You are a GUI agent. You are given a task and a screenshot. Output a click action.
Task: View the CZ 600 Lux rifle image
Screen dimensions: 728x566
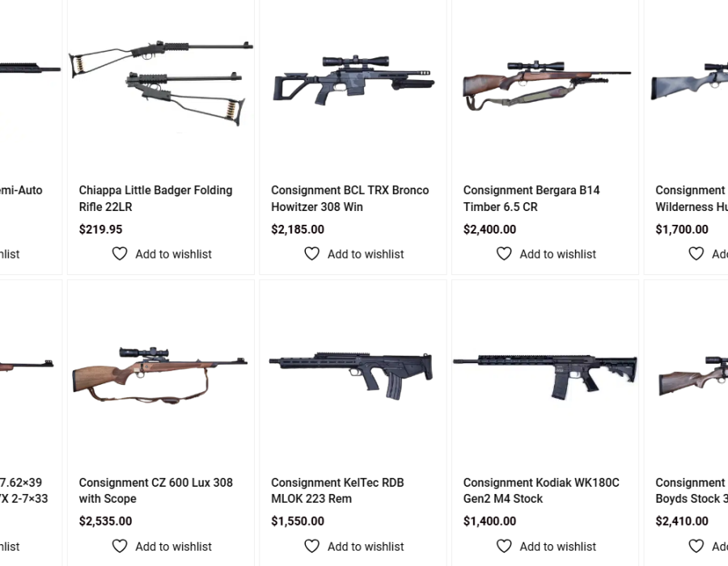[x=160, y=374]
